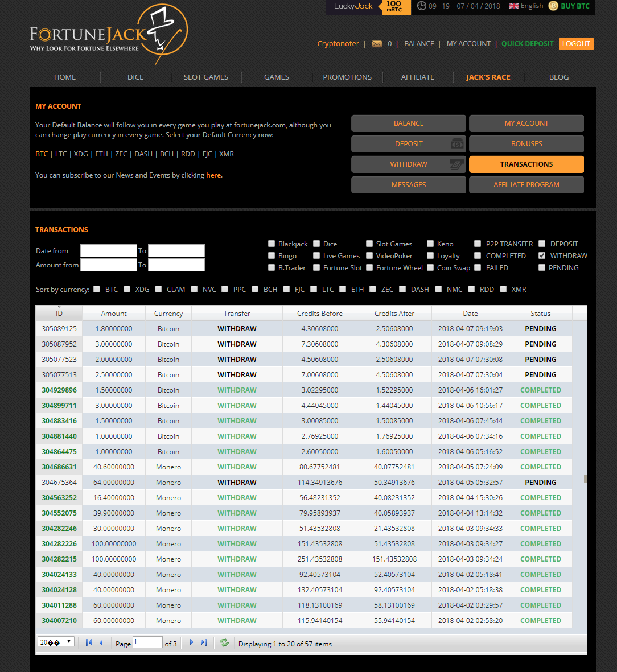
Task: Sort by Credits Before column header
Action: [320, 314]
